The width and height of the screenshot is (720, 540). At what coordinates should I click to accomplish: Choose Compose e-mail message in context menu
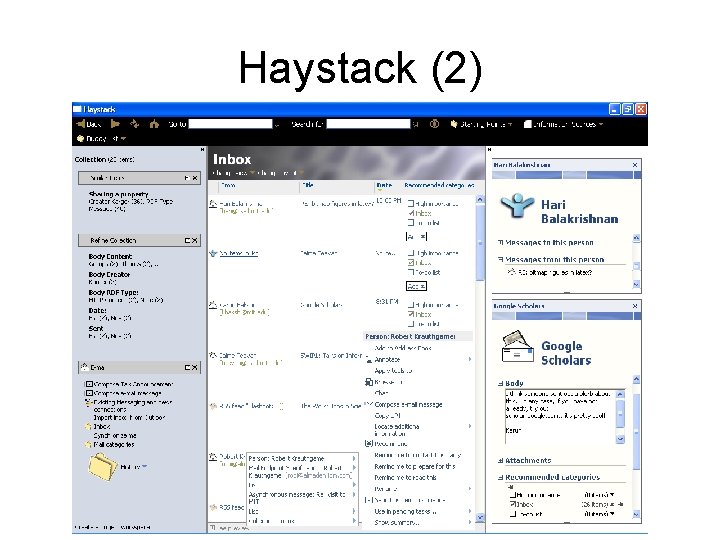coord(408,405)
